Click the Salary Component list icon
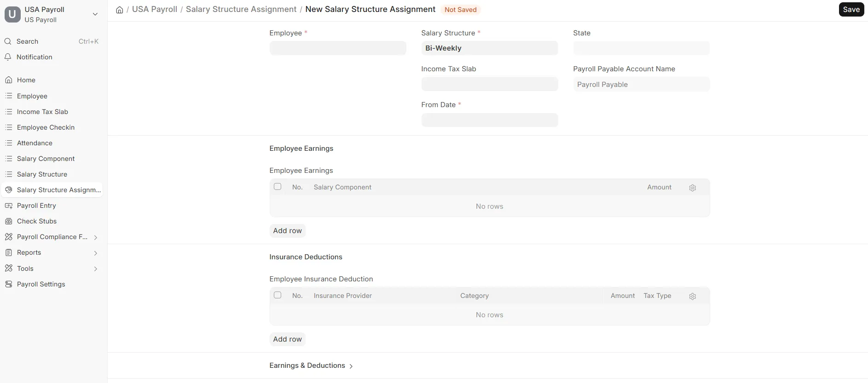Image resolution: width=868 pixels, height=383 pixels. coord(8,159)
